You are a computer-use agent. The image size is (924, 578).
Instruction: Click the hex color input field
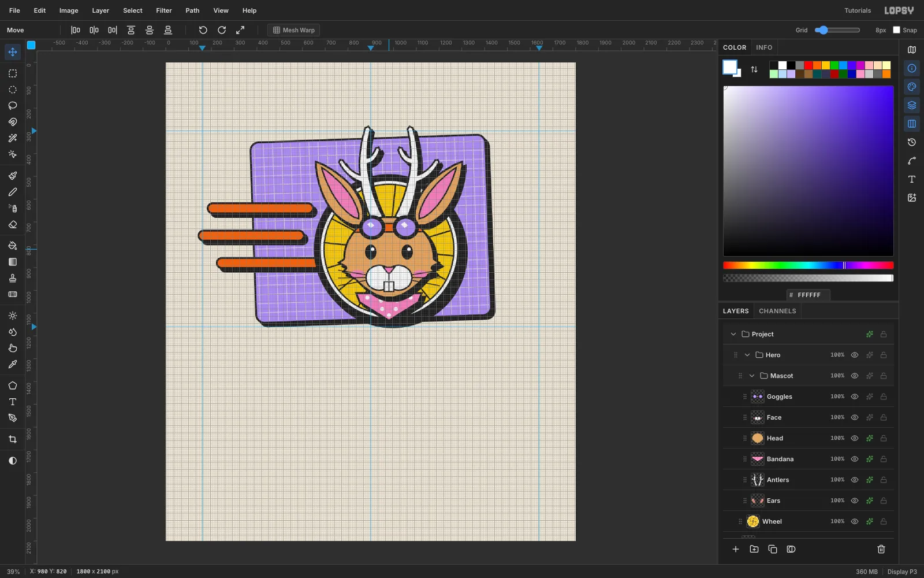click(808, 295)
